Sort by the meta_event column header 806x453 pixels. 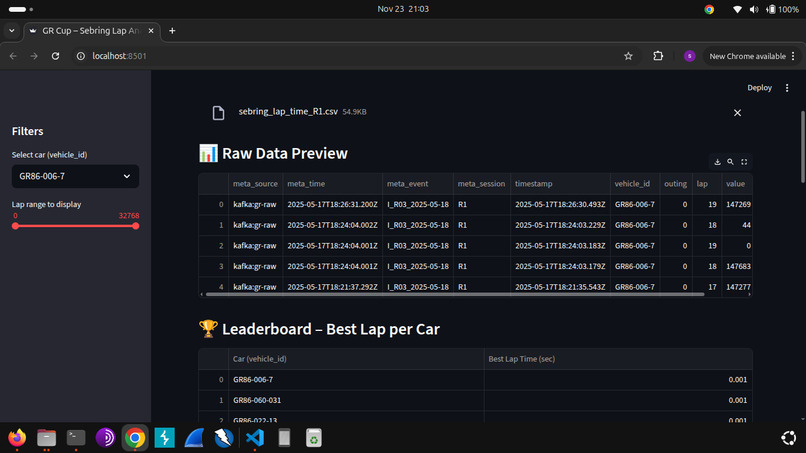[418, 184]
